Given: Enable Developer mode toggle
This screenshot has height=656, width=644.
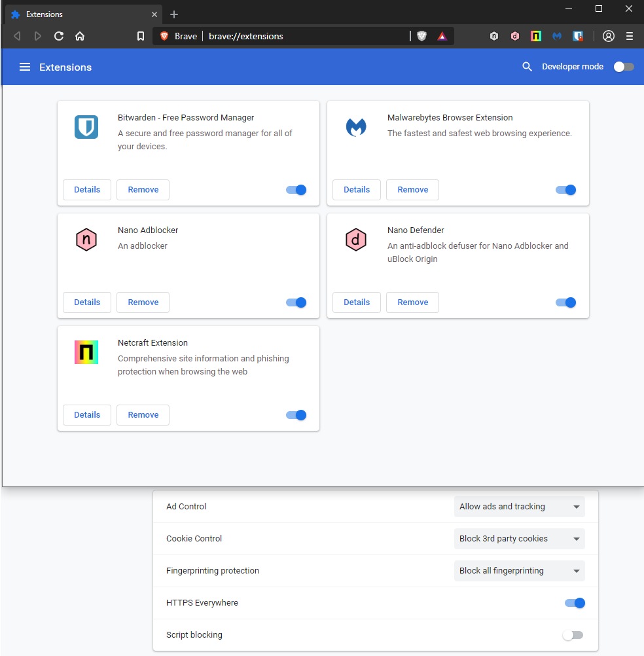Looking at the screenshot, I should [x=624, y=67].
